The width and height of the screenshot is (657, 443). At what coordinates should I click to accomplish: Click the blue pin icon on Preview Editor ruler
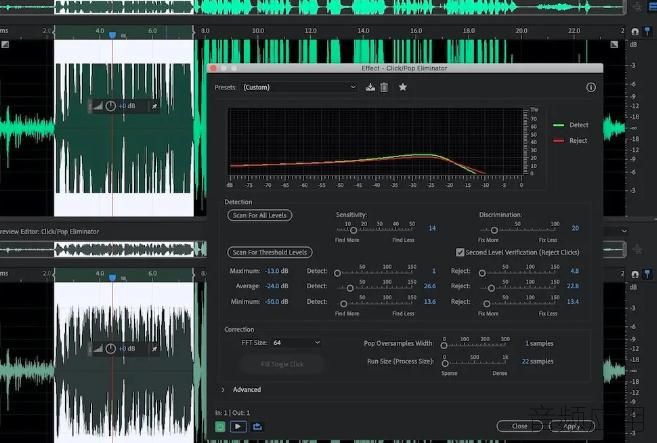[647, 274]
